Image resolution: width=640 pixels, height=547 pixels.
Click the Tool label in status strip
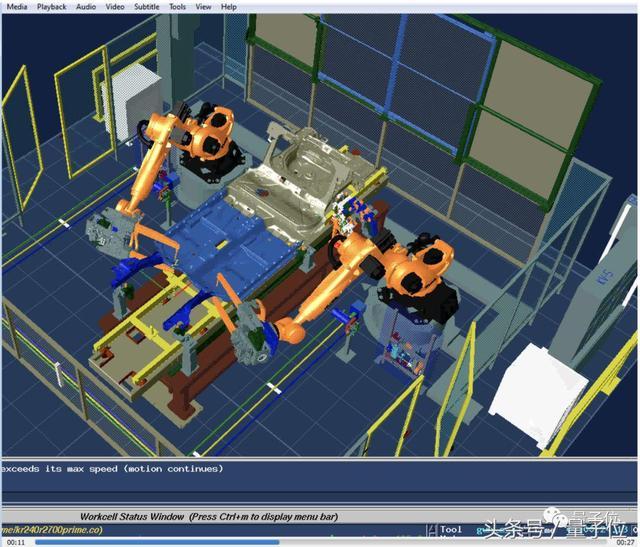tap(451, 530)
